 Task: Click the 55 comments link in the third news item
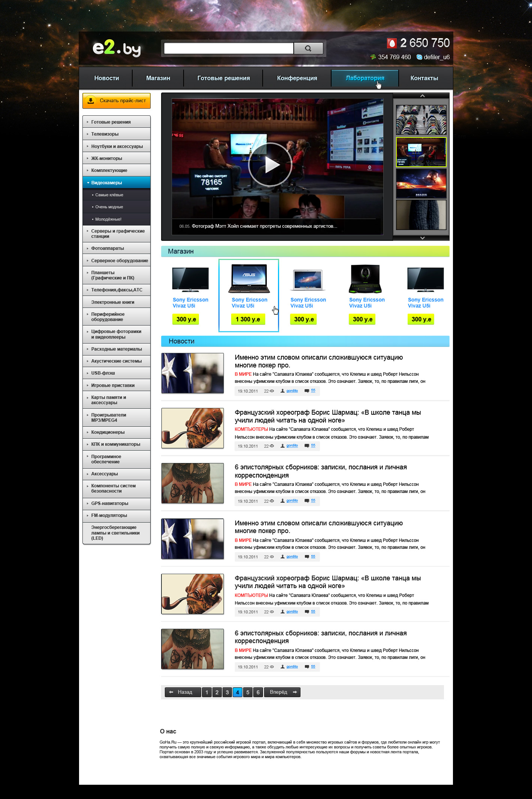coord(313,500)
